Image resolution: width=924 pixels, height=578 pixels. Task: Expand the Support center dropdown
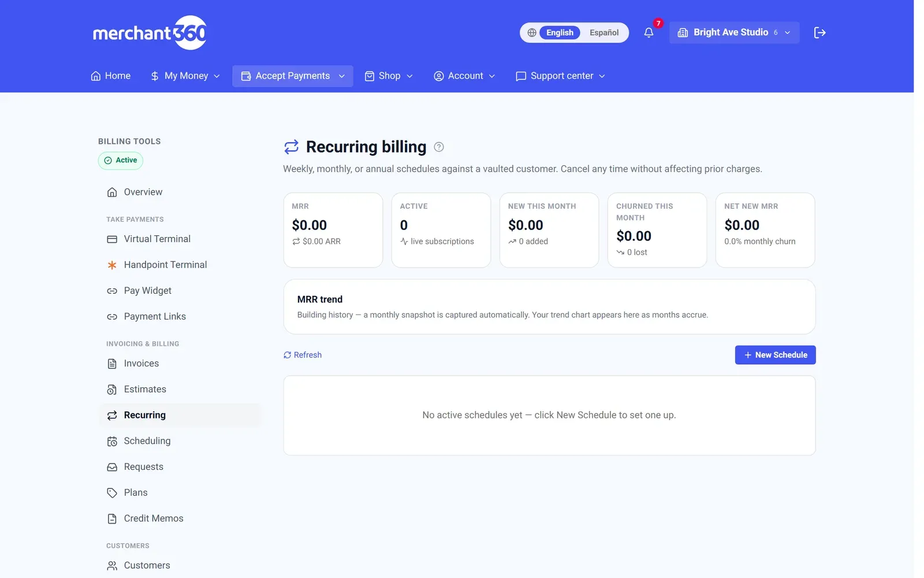coord(560,76)
